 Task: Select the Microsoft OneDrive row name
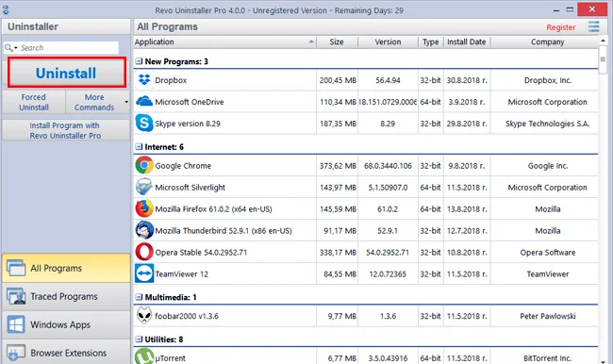click(x=190, y=102)
